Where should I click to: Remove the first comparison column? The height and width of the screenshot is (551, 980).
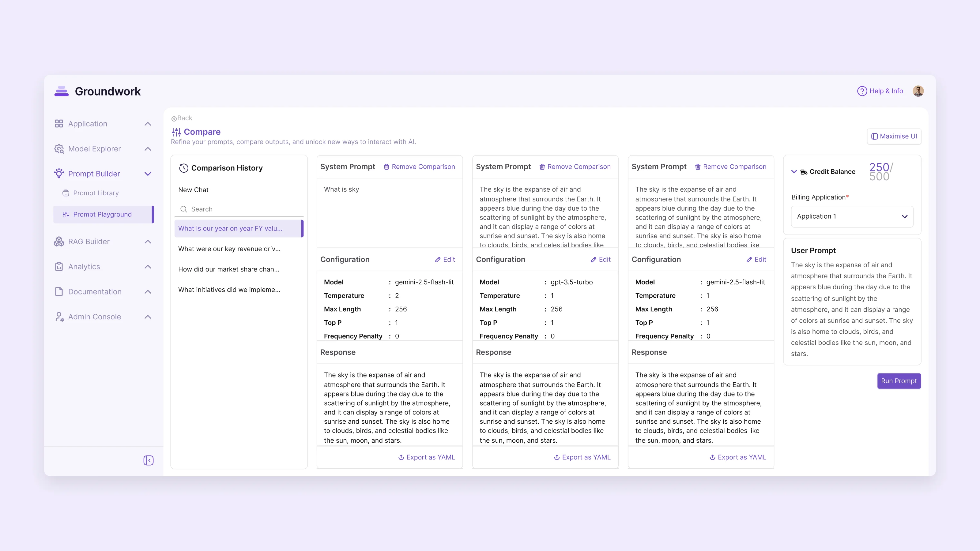[419, 167]
